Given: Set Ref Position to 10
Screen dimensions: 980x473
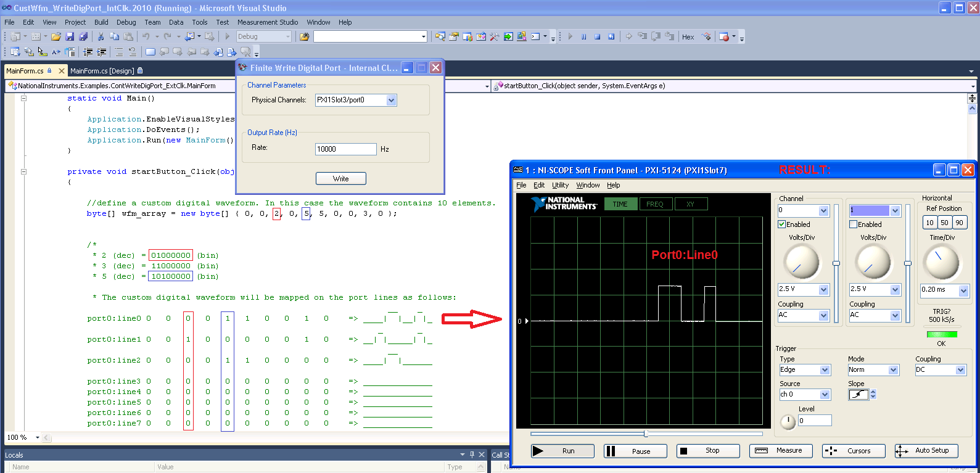Looking at the screenshot, I should click(930, 223).
